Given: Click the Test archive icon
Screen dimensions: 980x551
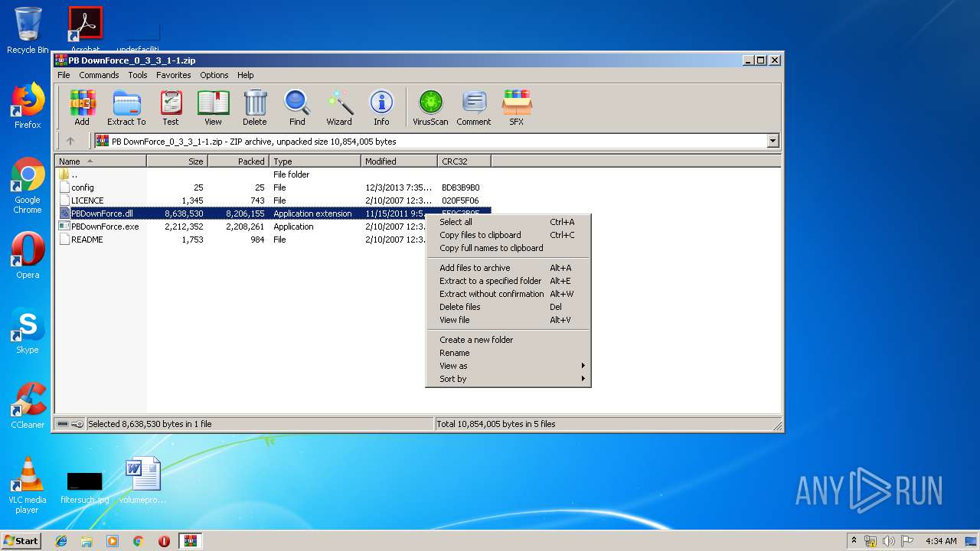Looking at the screenshot, I should coord(171,107).
